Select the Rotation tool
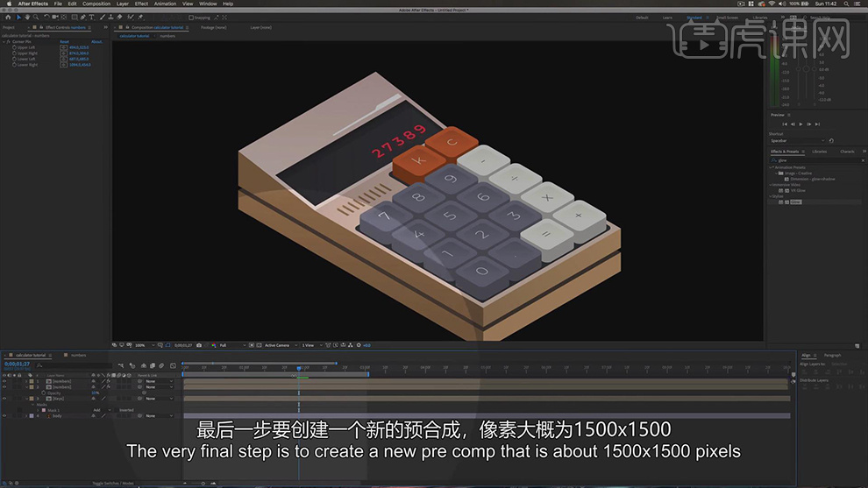The height and width of the screenshot is (488, 868). [x=46, y=18]
